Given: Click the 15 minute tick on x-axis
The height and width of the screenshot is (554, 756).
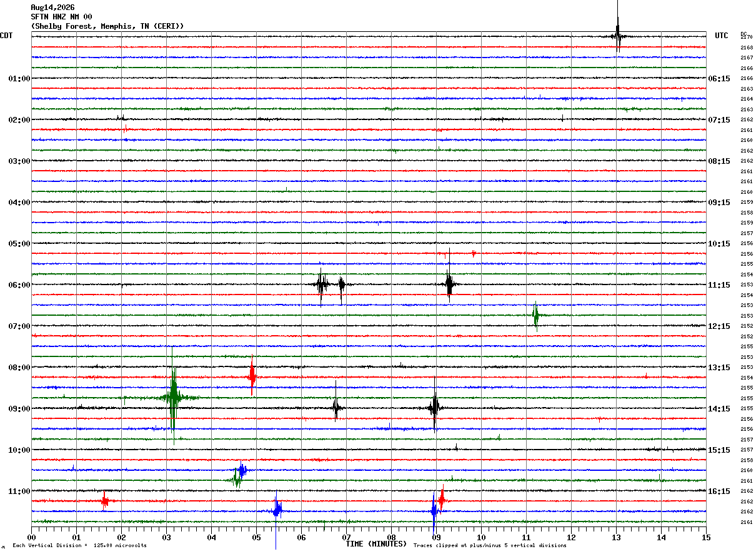Looking at the screenshot, I should (706, 537).
